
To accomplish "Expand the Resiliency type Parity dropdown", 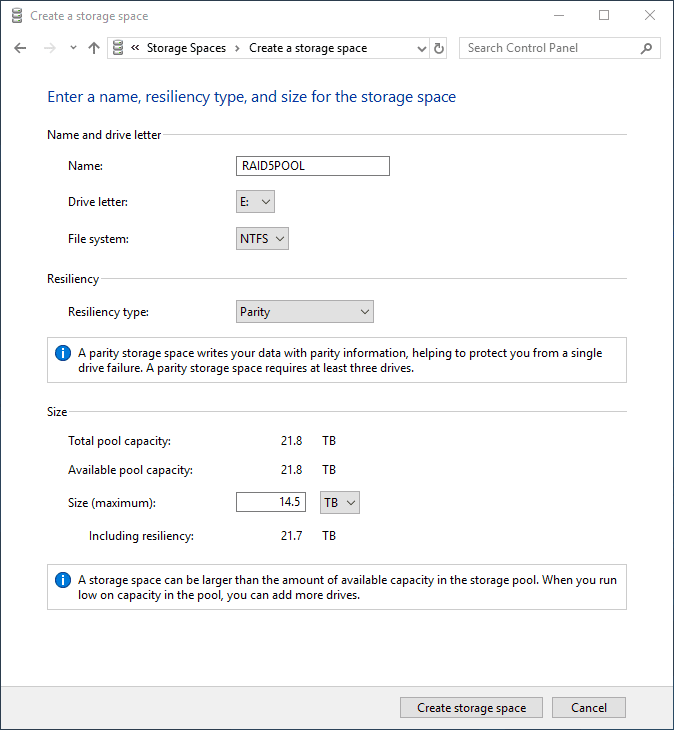I will pyautogui.click(x=304, y=312).
